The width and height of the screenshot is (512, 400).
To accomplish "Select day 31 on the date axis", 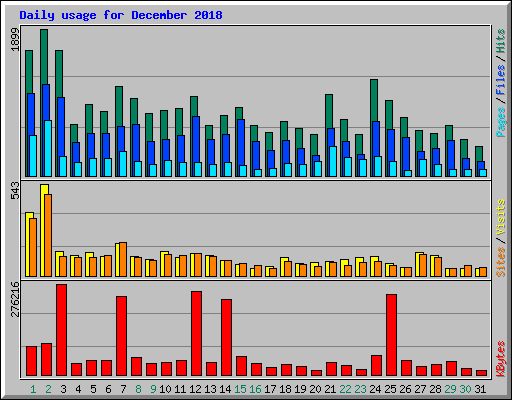I will 480,389.
